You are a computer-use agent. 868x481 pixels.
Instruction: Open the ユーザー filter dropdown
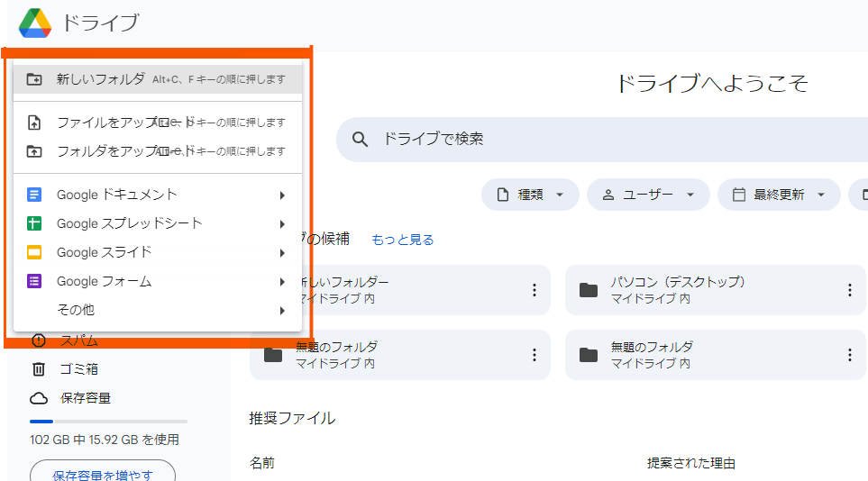coord(648,195)
